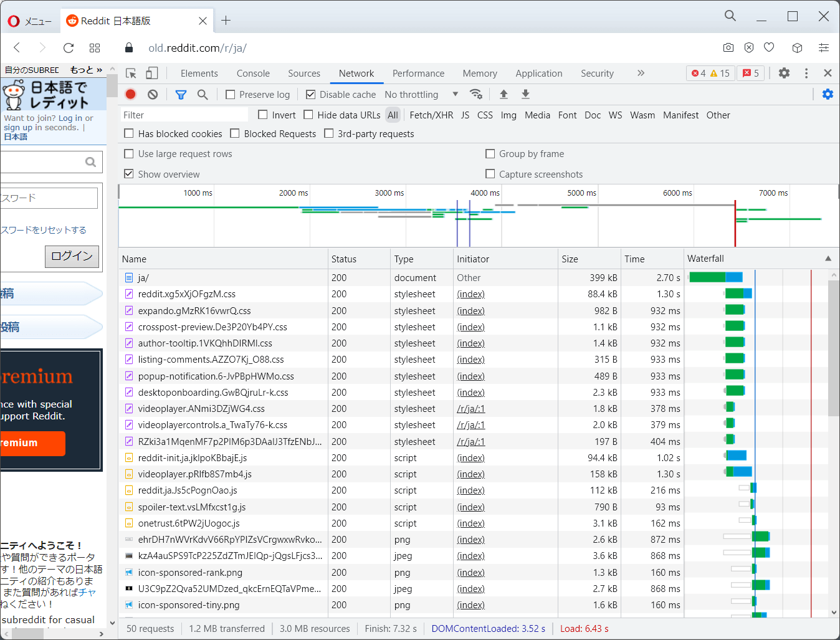The image size is (840, 640).
Task: Open snapshot camera icon in address bar
Action: tap(728, 47)
